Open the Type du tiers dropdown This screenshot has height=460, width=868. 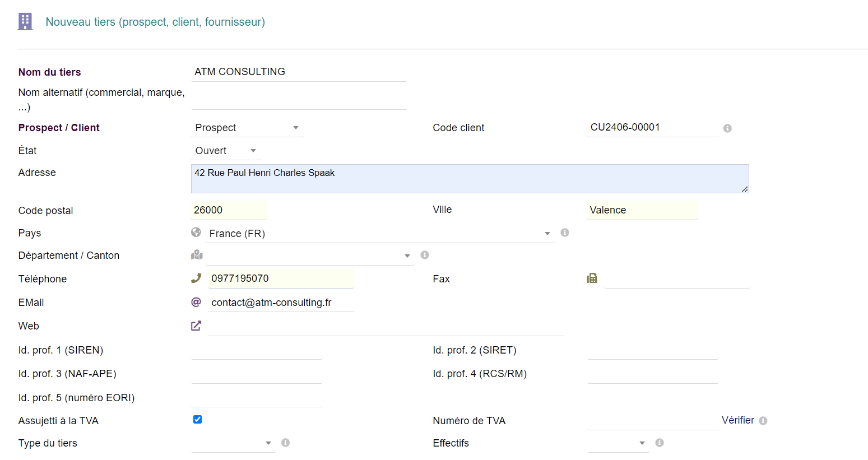coord(234,443)
